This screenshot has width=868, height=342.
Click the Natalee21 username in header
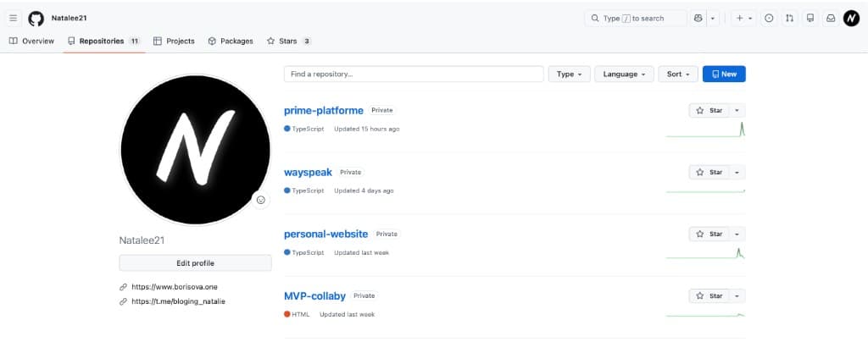coord(70,19)
